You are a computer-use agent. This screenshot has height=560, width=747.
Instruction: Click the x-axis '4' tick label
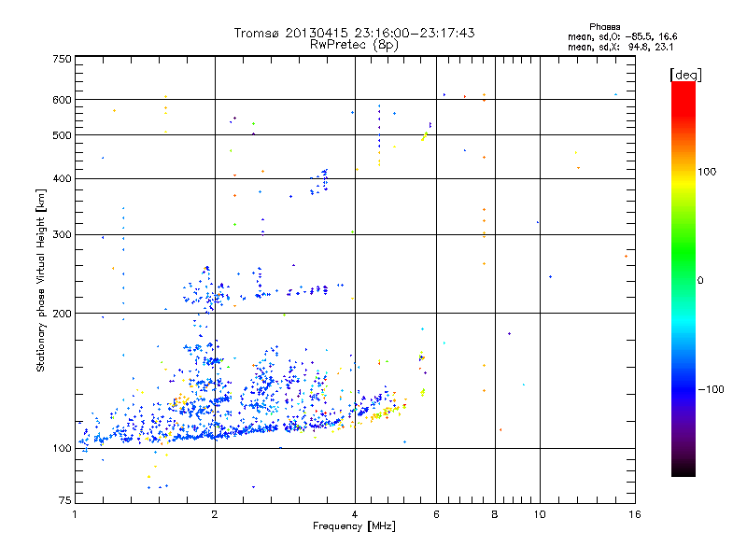[x=355, y=514]
